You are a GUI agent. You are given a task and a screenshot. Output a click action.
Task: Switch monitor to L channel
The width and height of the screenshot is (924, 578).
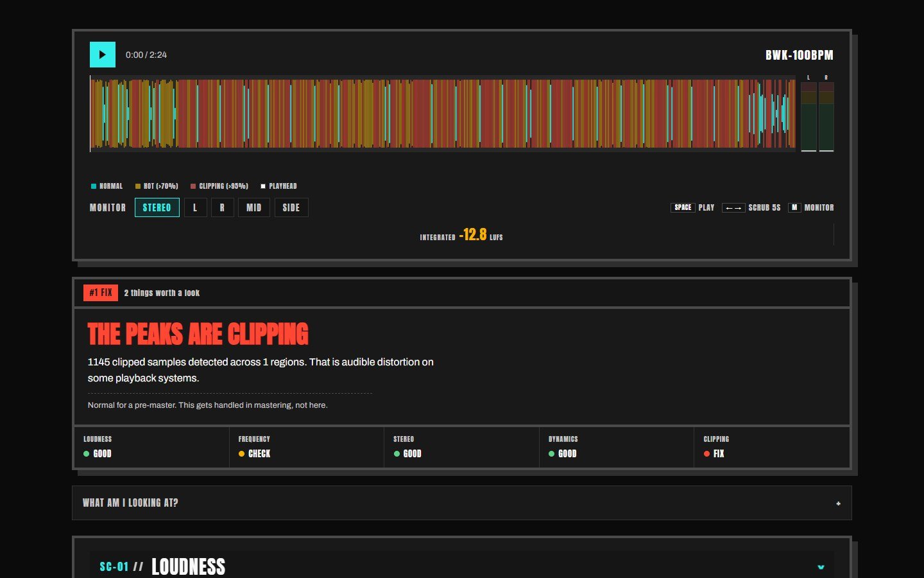pos(196,207)
